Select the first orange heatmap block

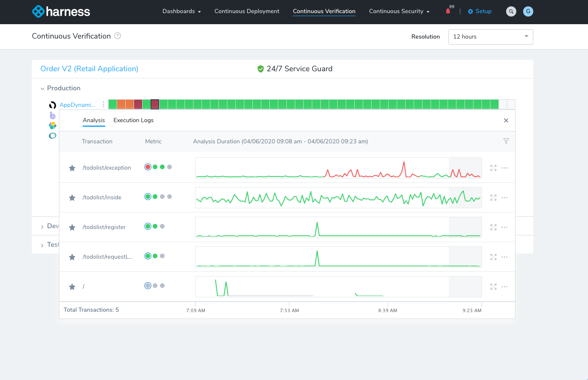(x=121, y=104)
